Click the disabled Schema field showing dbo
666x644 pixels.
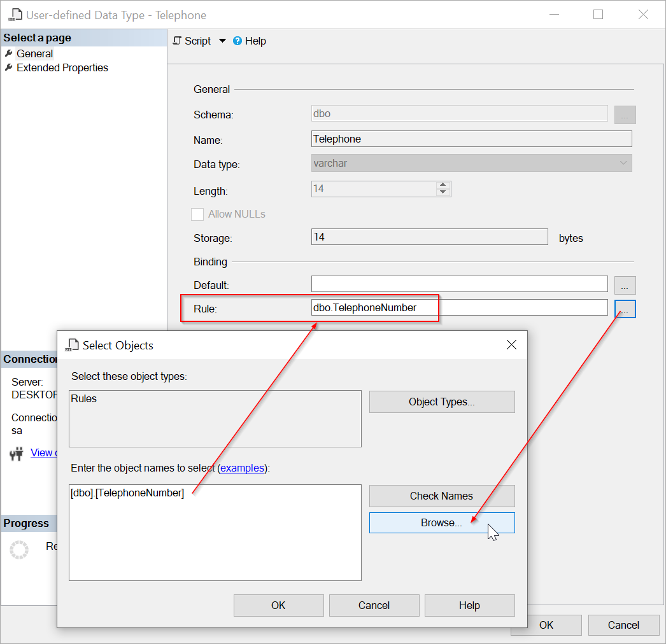tap(459, 113)
